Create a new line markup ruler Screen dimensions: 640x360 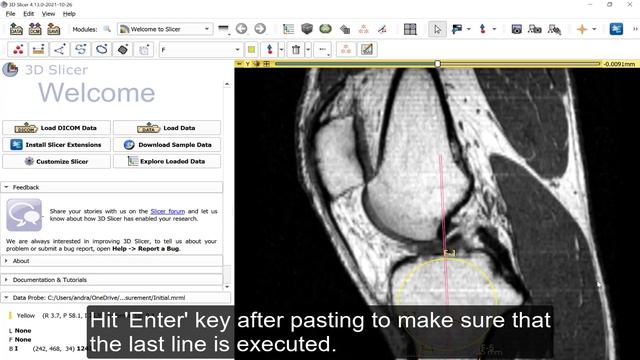coord(38,50)
